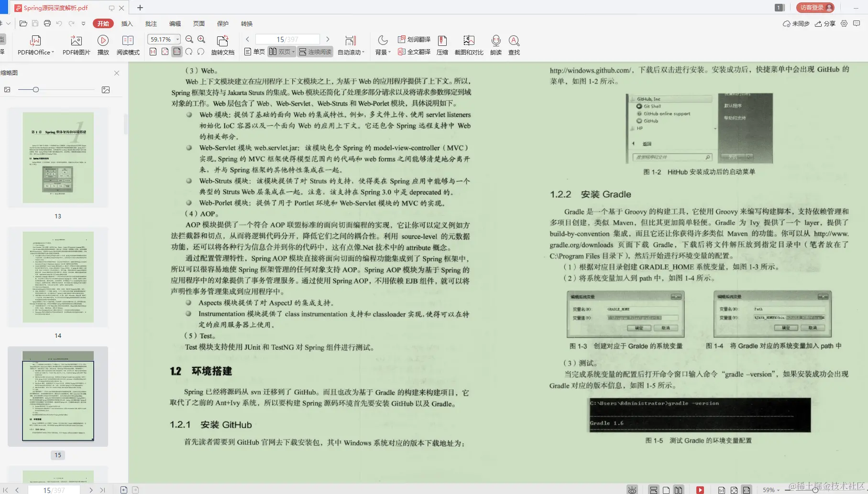Launch the 压缩 PDF compress tool

tap(442, 45)
